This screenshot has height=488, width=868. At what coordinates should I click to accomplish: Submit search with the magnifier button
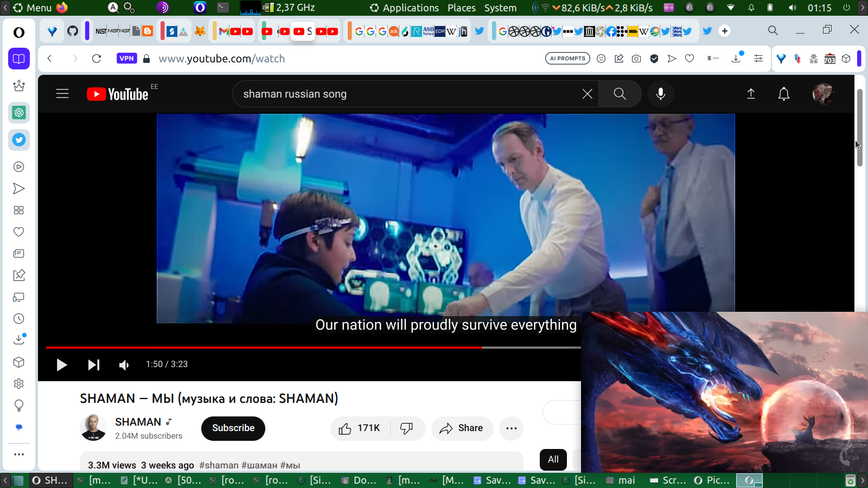(x=620, y=94)
